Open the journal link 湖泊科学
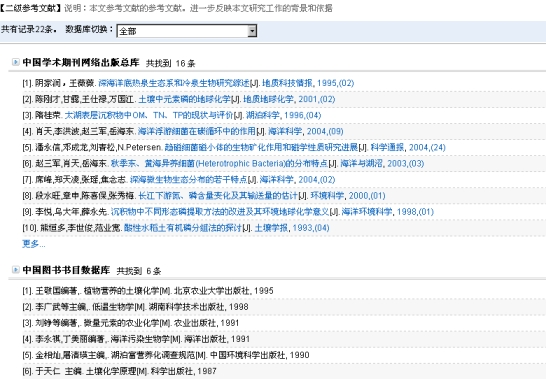 coord(263,115)
